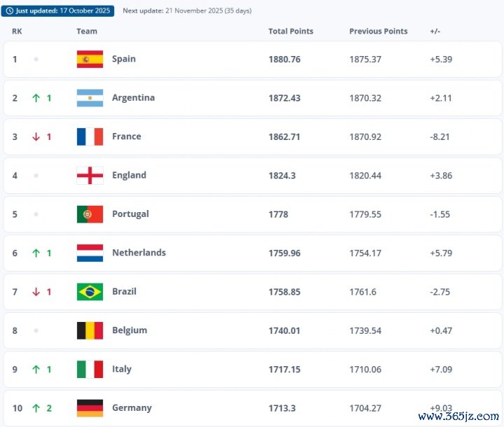The height and width of the screenshot is (427, 504).
Task: Click the Team column header
Action: (x=87, y=31)
